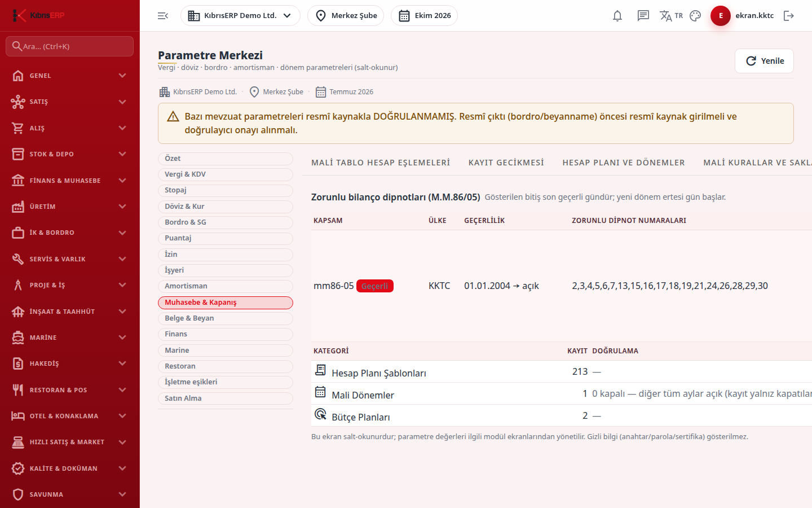The height and width of the screenshot is (508, 812).
Task: Open the SAVUNMA shield icon
Action: tap(18, 494)
